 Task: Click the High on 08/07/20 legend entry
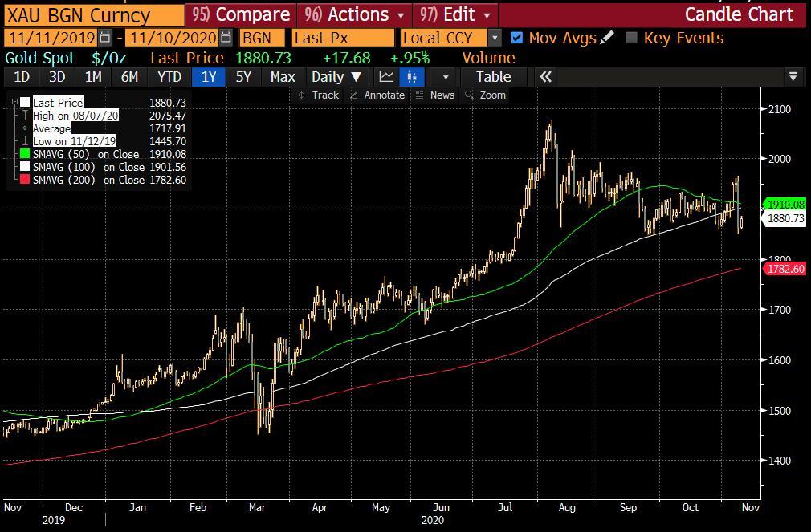[75, 116]
